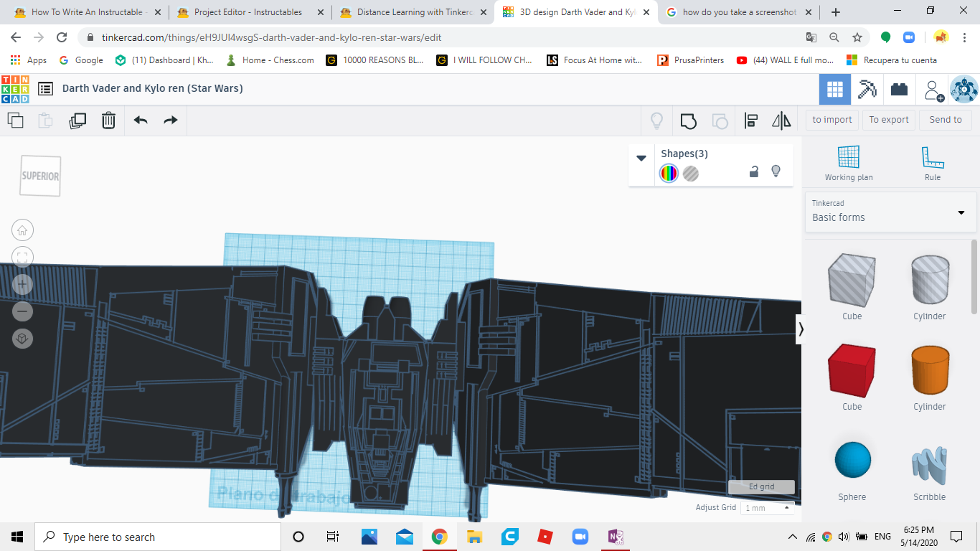Open the Adjust Grid 1 mm dropdown
Viewport: 980px width, 551px height.
[x=767, y=508]
